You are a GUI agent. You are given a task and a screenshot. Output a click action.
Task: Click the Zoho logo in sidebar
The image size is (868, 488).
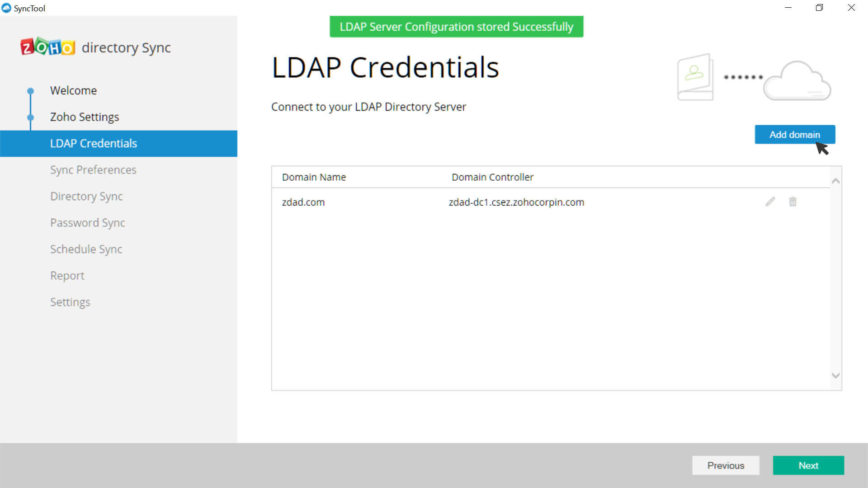coord(47,47)
